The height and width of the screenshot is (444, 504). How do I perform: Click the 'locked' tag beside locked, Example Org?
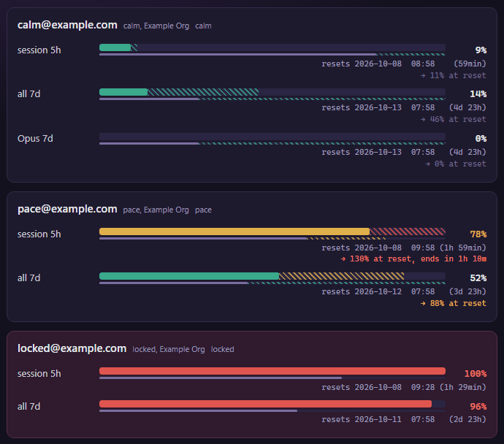coord(223,349)
